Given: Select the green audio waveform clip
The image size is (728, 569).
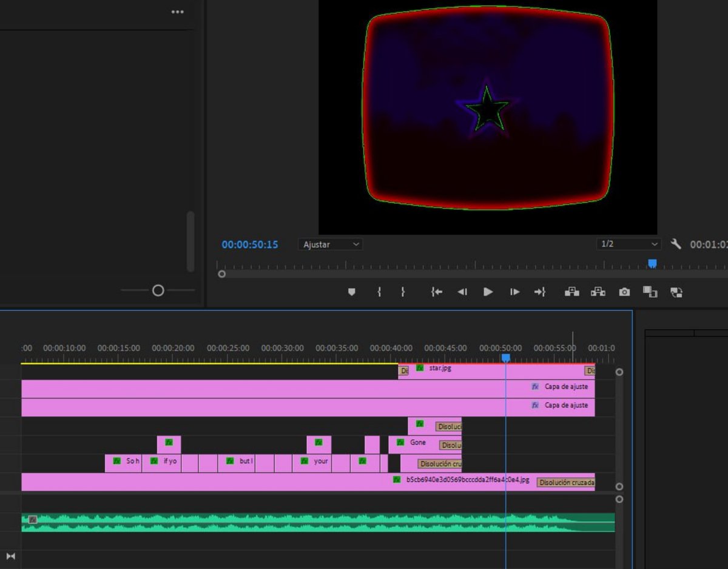Looking at the screenshot, I should [x=318, y=523].
